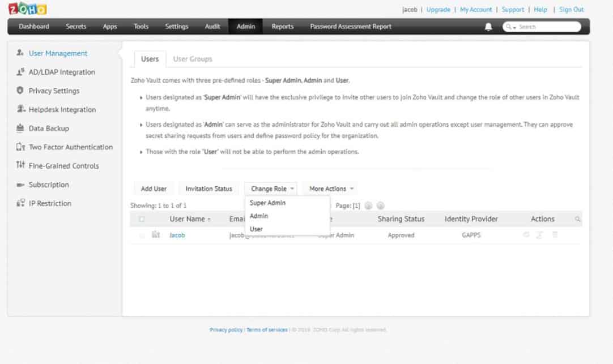This screenshot has height=364, width=613.
Task: Check the checkbox for user Jacob
Action: pos(142,235)
